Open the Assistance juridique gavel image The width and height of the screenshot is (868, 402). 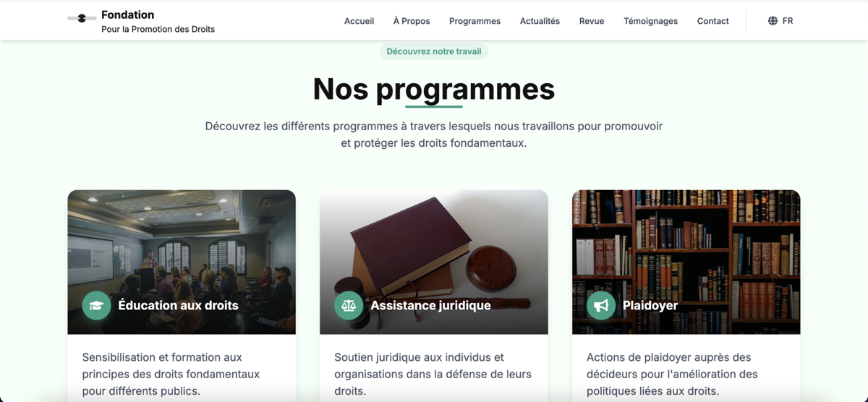click(x=434, y=262)
